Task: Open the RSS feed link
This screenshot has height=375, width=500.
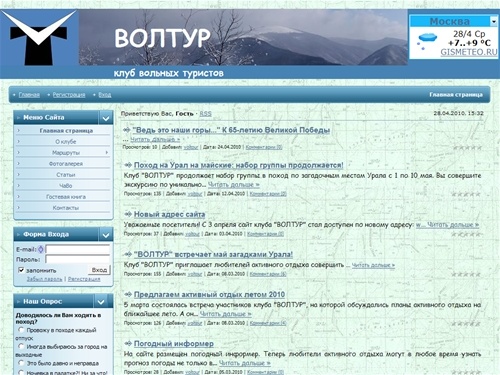Action: pos(205,114)
